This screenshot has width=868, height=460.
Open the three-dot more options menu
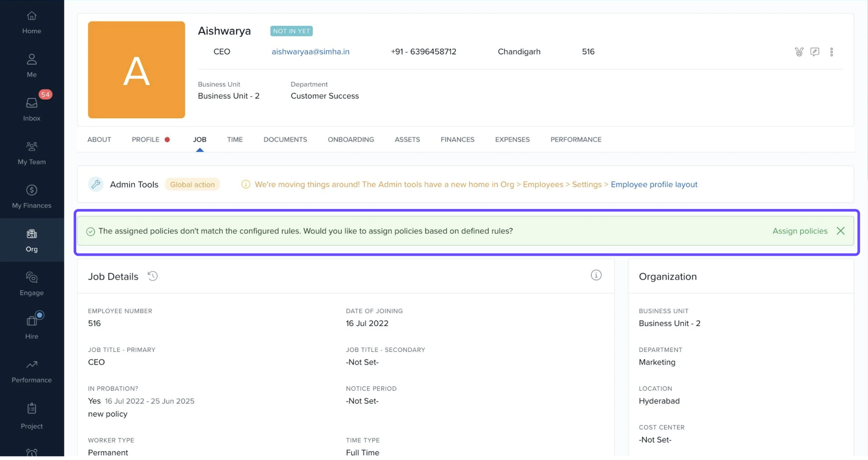click(831, 52)
